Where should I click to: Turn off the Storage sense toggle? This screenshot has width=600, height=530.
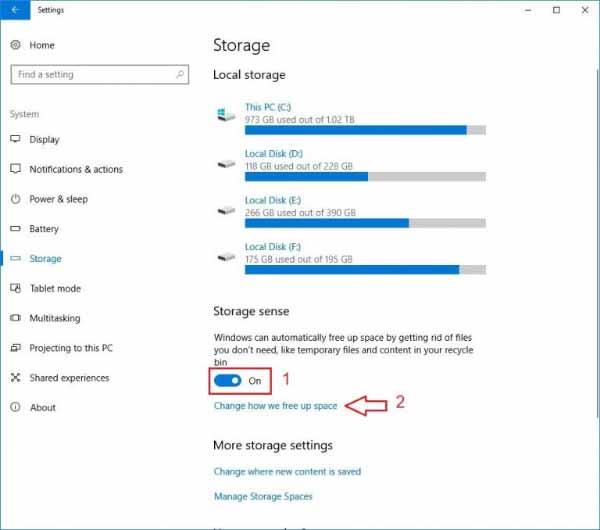point(228,380)
